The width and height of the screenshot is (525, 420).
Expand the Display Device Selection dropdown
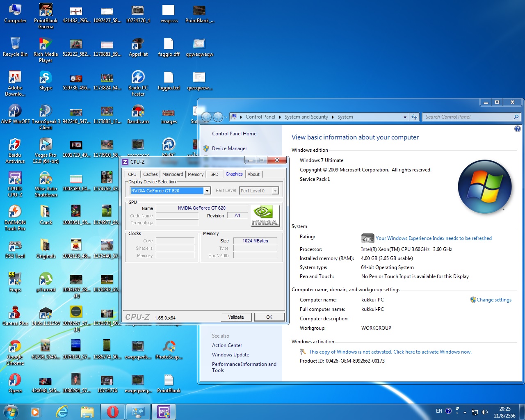click(x=207, y=191)
